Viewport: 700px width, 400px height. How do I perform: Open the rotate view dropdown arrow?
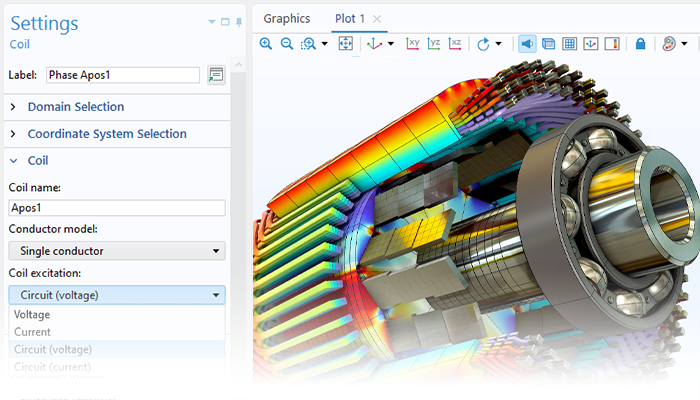(x=499, y=44)
